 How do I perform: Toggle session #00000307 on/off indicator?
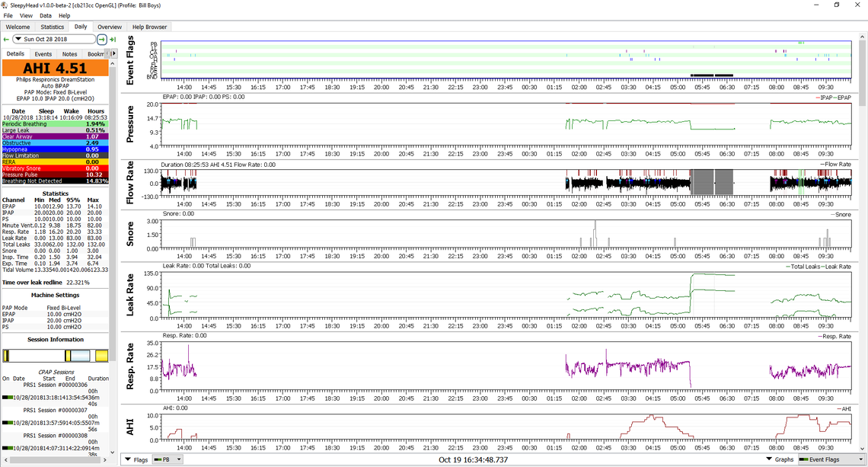[7, 423]
